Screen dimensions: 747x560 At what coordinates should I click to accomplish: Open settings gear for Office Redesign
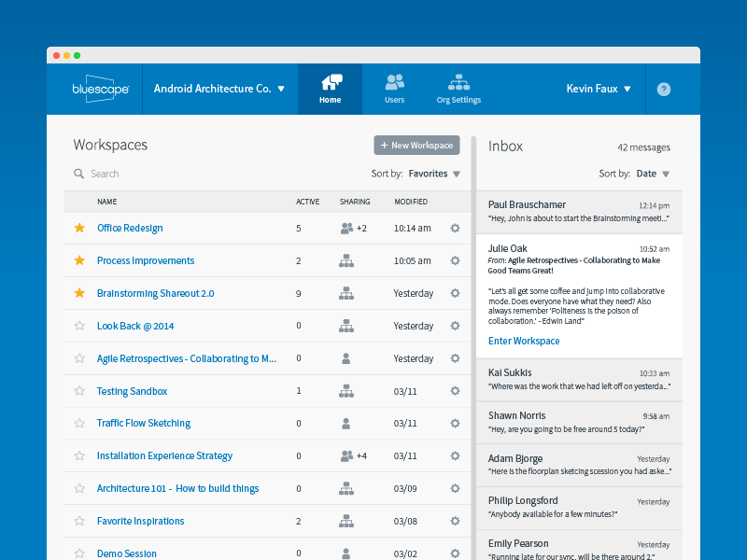(455, 228)
